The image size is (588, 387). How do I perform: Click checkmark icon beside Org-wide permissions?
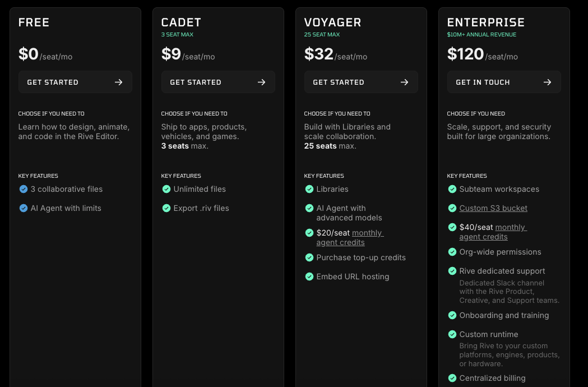pyautogui.click(x=452, y=252)
